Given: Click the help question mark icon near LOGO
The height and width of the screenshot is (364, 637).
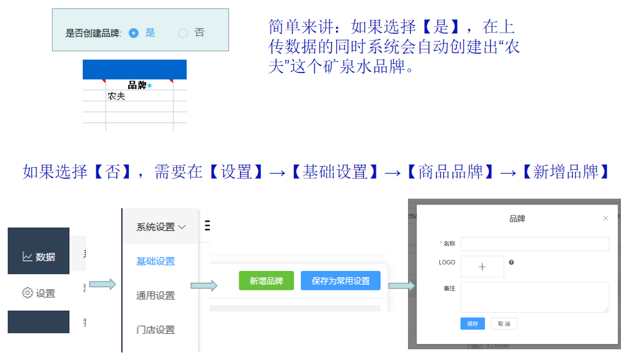Looking at the screenshot, I should [x=511, y=262].
